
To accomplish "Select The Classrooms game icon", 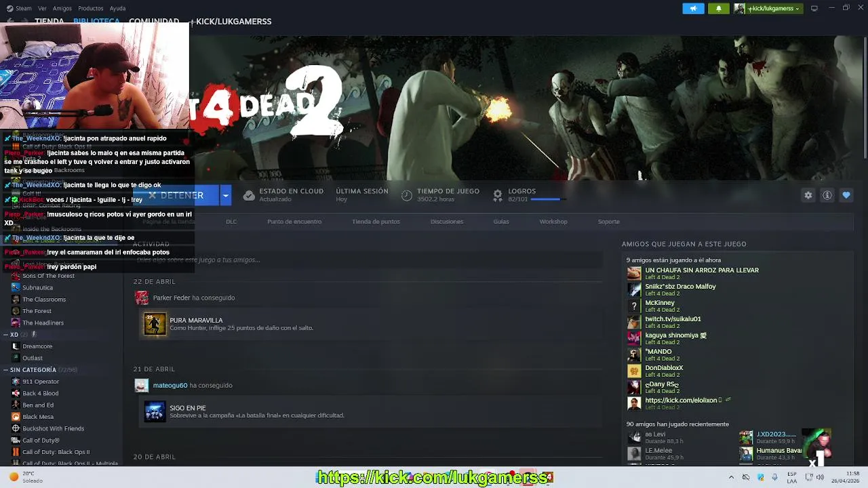I will click(16, 300).
